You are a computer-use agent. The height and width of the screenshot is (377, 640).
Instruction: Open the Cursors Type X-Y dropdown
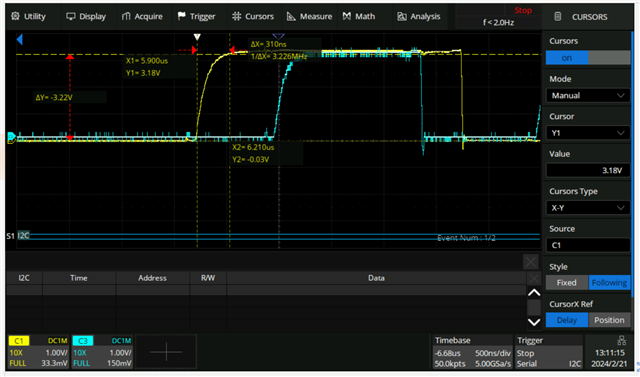pyautogui.click(x=588, y=208)
